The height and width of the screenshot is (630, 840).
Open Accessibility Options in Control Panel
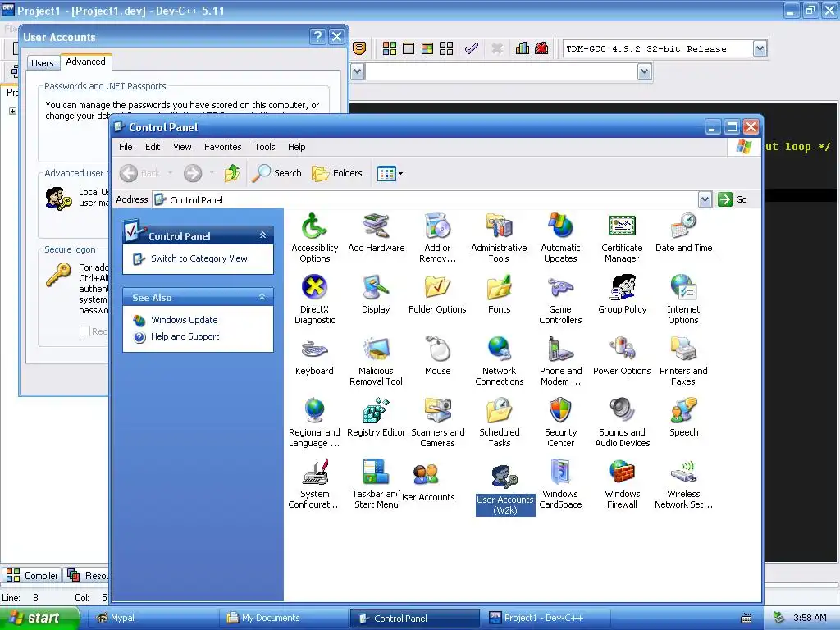(x=314, y=238)
